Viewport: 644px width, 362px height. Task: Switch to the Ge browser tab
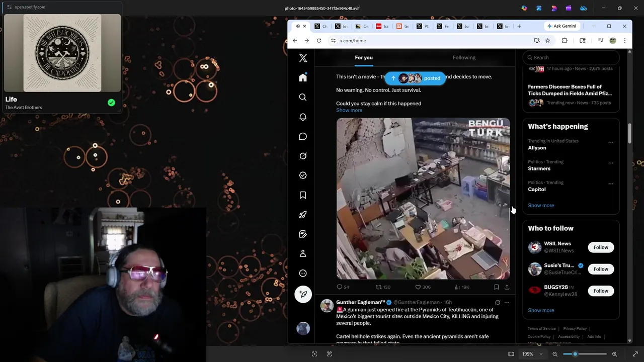click(x=404, y=26)
